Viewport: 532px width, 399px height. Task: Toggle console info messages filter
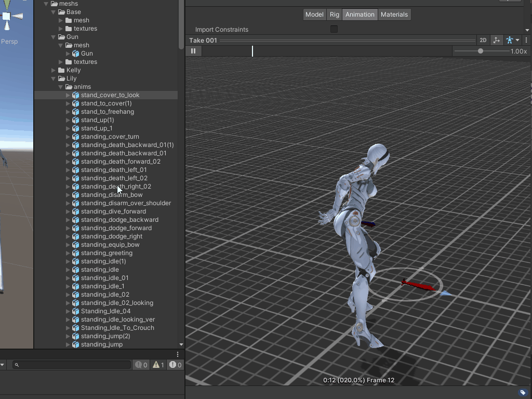point(141,365)
